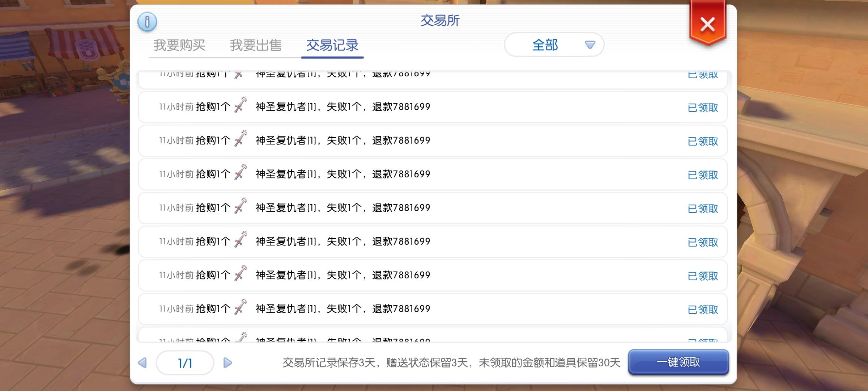
Task: Click sword icon in sixth record row
Action: coord(241,240)
